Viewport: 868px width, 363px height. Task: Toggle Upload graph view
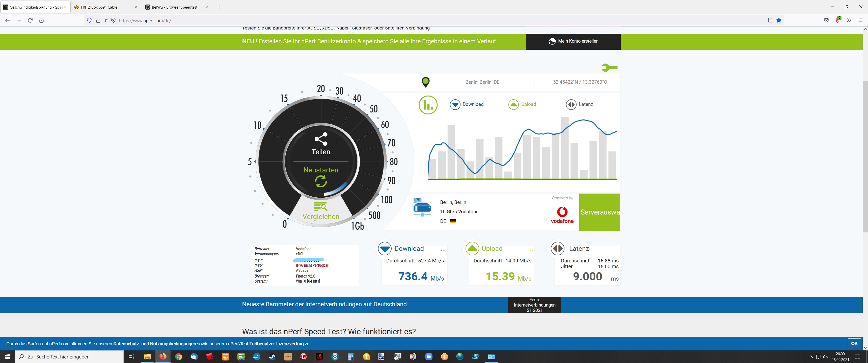tap(522, 104)
